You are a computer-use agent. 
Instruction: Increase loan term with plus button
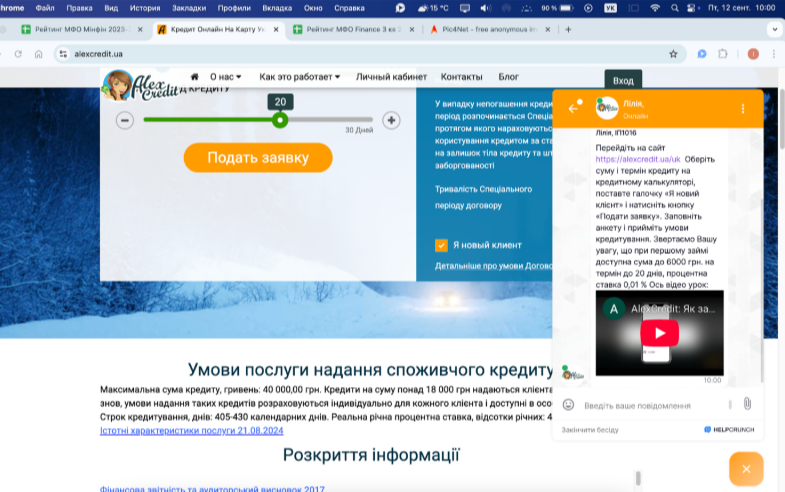[391, 120]
